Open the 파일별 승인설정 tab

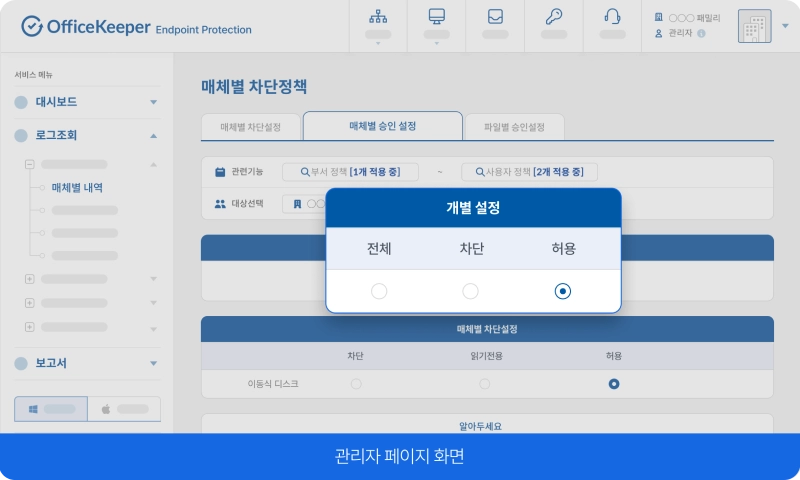(x=514, y=127)
